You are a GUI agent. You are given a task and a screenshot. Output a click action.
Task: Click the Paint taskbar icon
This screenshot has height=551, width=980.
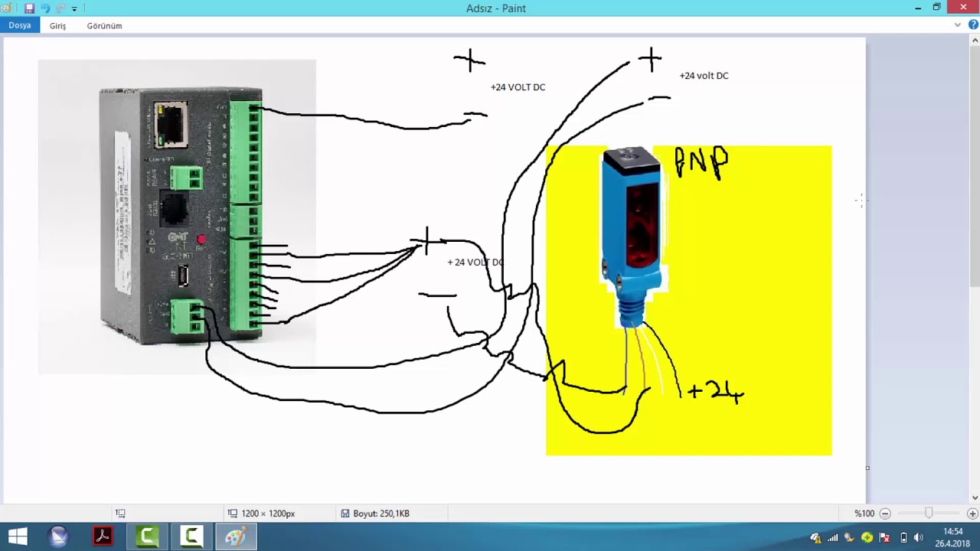[236, 536]
